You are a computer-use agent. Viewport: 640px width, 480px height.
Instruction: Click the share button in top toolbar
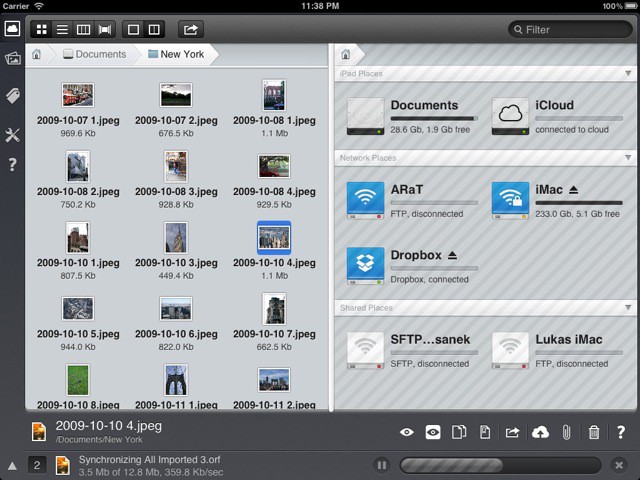[x=191, y=29]
